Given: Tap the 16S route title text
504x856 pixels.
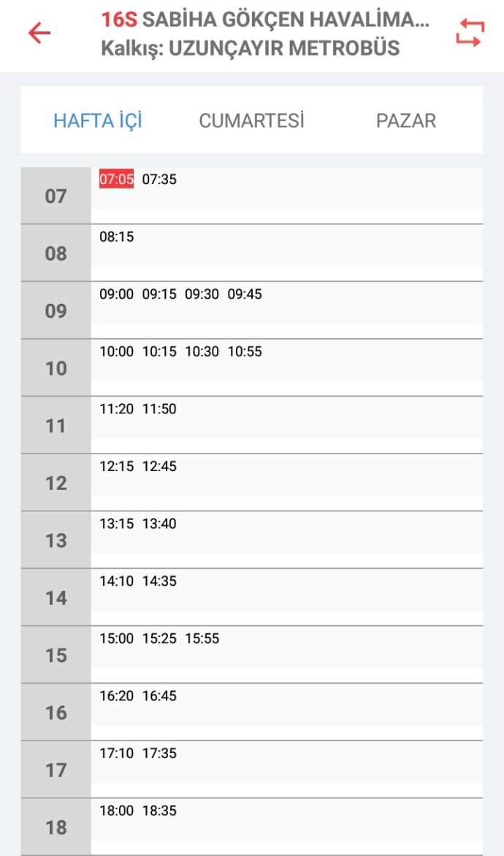Looking at the screenshot, I should tap(265, 20).
